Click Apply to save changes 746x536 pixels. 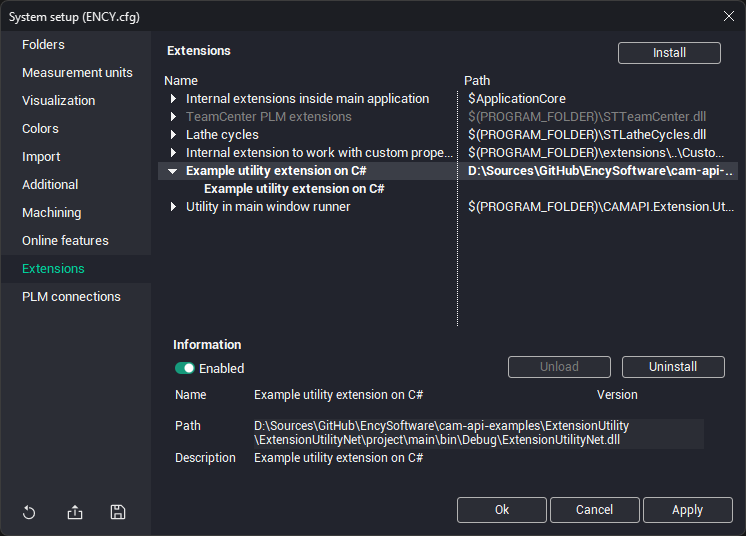coord(687,510)
